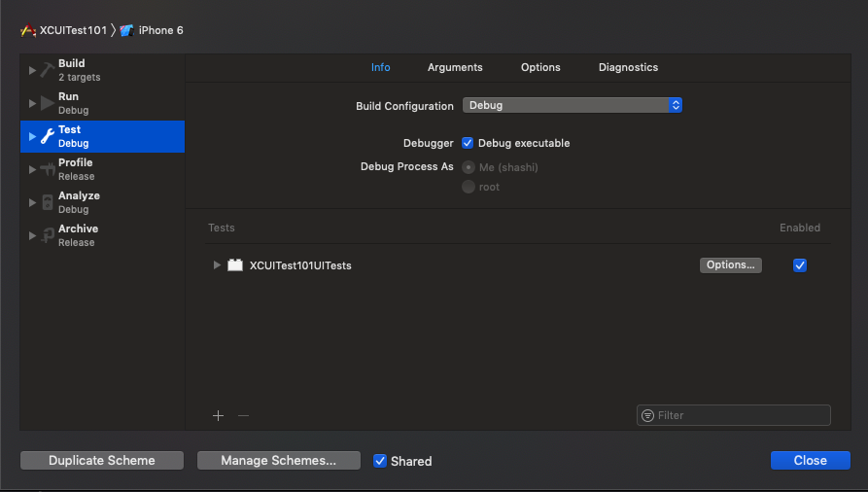Click the iPhone 6 destination label
868x492 pixels.
click(160, 30)
